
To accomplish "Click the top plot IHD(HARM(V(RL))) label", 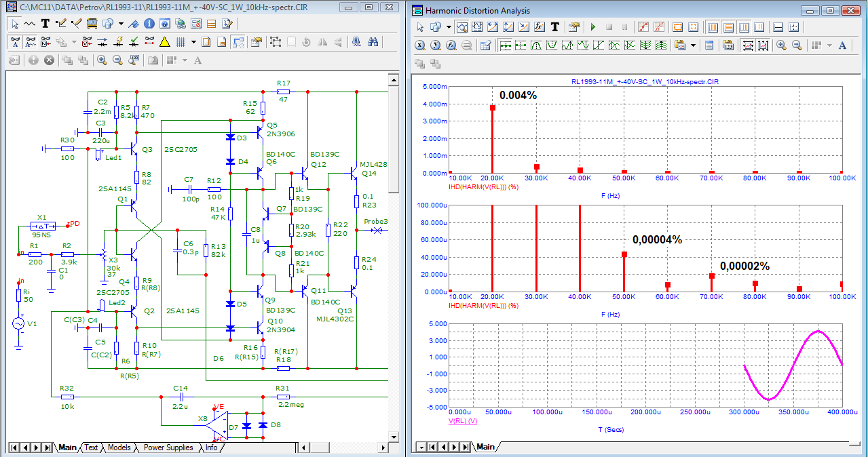I will point(483,186).
